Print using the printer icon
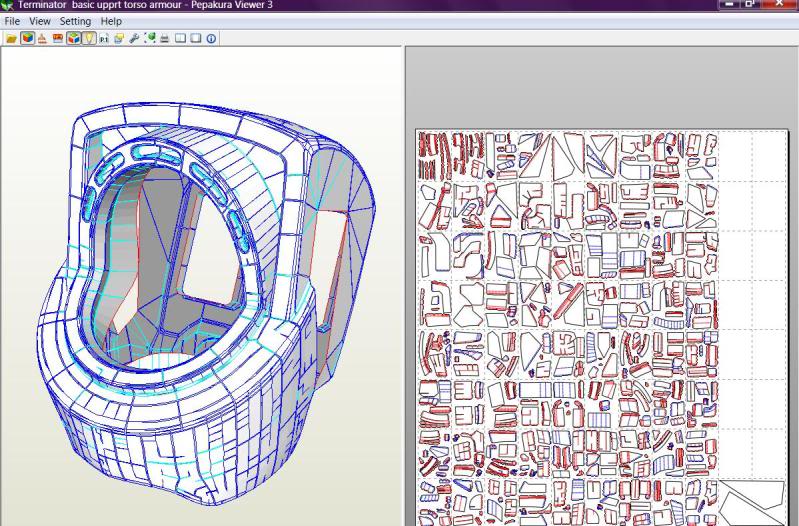This screenshot has width=799, height=526. tap(165, 39)
